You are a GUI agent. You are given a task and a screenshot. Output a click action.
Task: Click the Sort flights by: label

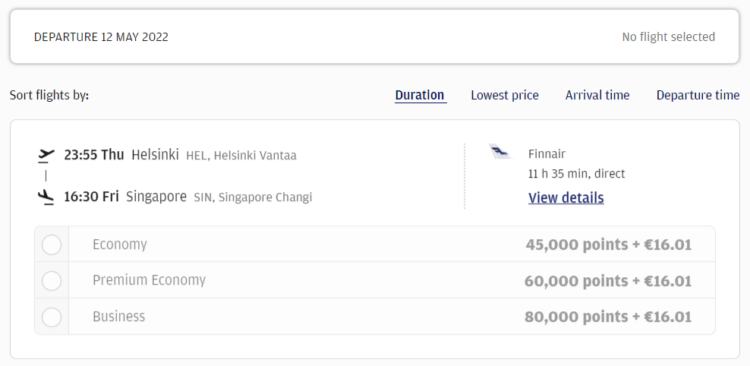pos(49,95)
